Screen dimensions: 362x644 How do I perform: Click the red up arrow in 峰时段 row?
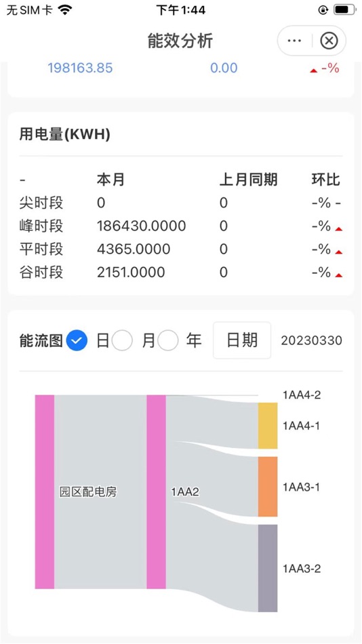(x=338, y=228)
